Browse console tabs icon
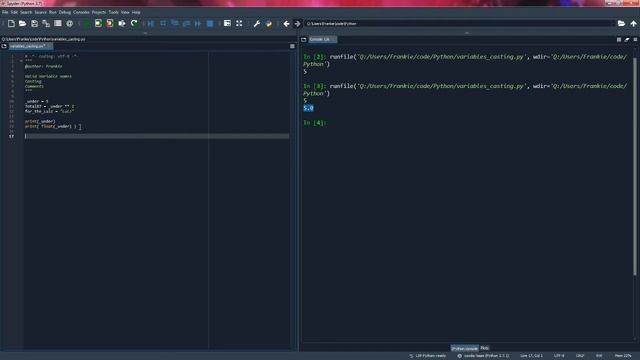Image resolution: width=640 pixels, height=360 pixels. (304, 40)
